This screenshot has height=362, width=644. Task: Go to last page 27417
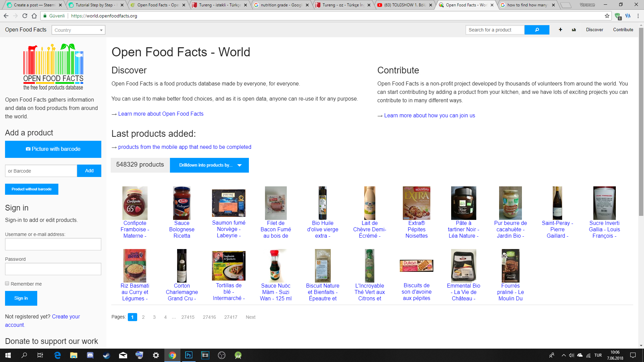[231, 317]
